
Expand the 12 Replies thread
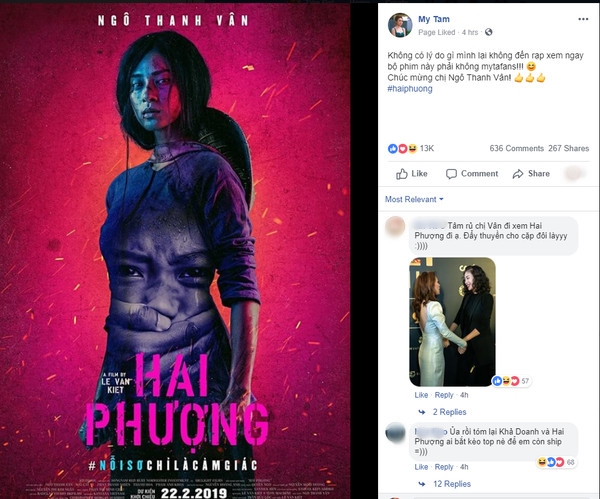452,484
